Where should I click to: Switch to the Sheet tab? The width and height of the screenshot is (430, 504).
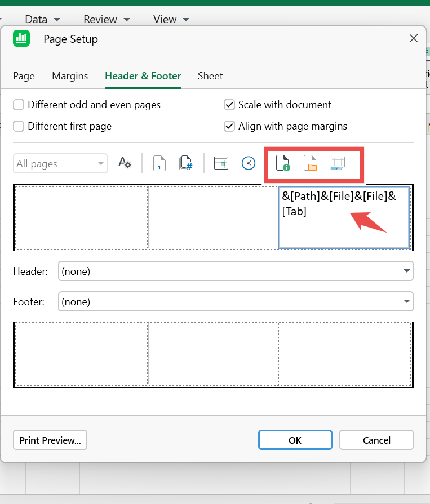210,76
